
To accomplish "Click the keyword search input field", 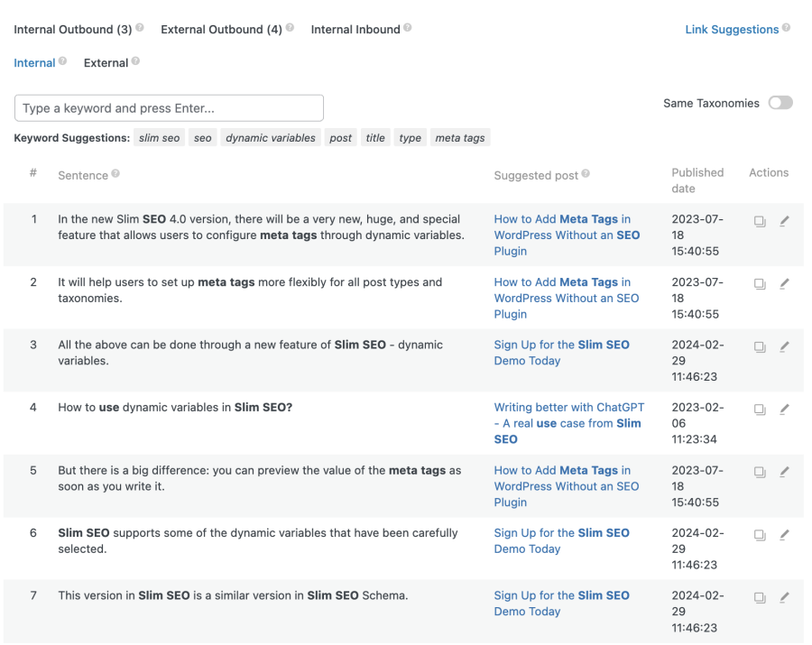I will point(169,108).
